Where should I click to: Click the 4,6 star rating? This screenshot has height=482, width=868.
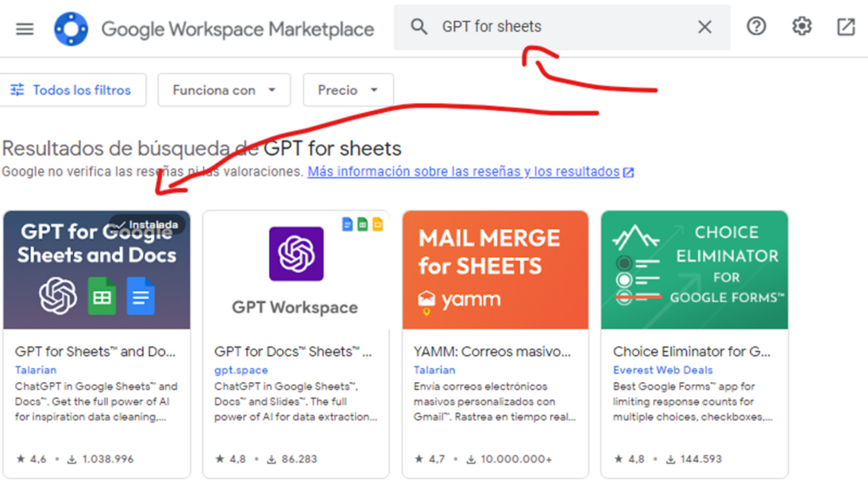[x=31, y=459]
